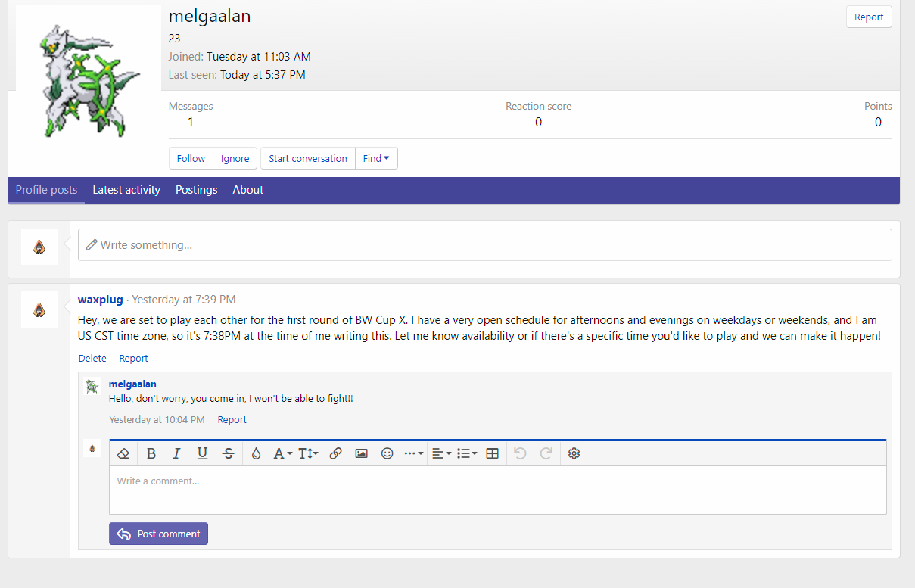This screenshot has height=588, width=915.
Task: Apply strikethrough formatting
Action: (x=229, y=453)
